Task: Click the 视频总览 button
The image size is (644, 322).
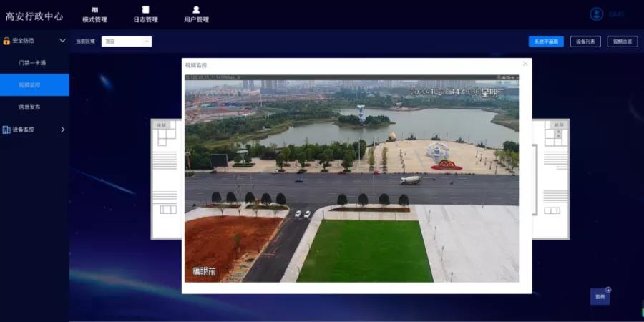Action: point(623,42)
